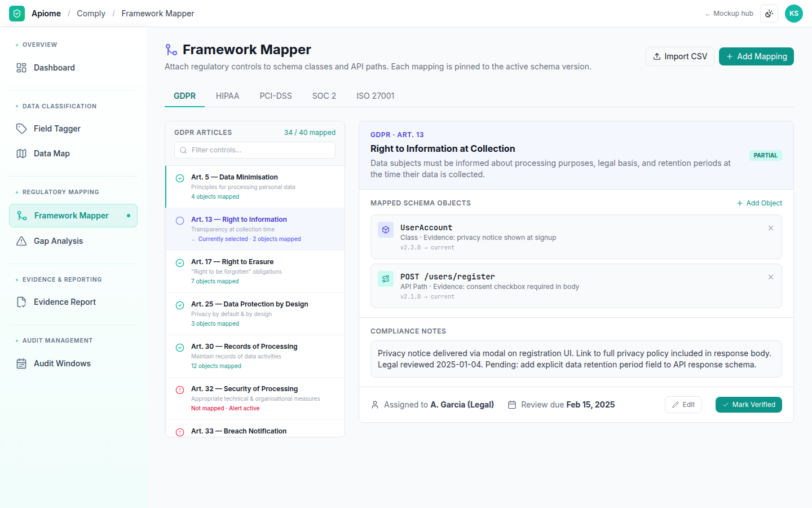Viewport: 812px width, 508px height.
Task: Click the red alert icon for Art. 33
Action: click(x=180, y=432)
